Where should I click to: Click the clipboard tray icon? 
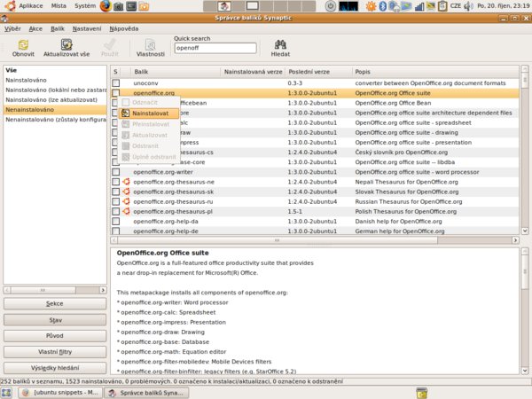pos(442,6)
